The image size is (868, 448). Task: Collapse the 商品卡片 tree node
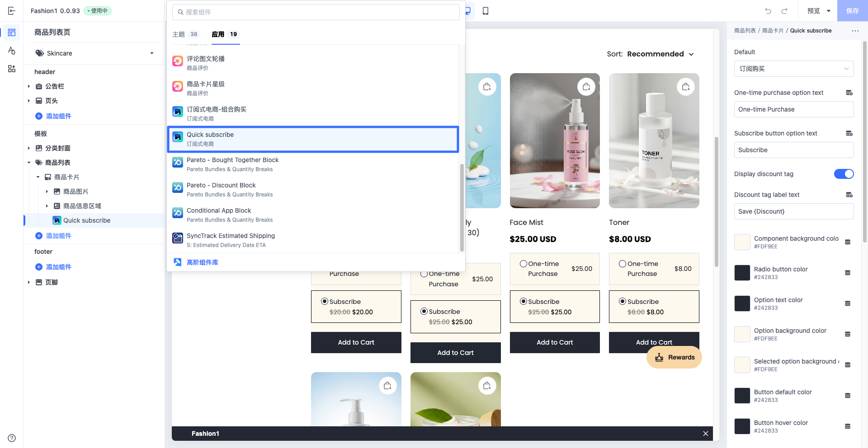(38, 177)
